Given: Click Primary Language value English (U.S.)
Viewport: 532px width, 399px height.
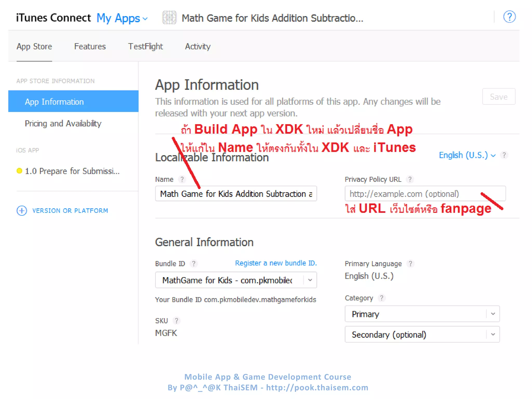Looking at the screenshot, I should (x=369, y=276).
